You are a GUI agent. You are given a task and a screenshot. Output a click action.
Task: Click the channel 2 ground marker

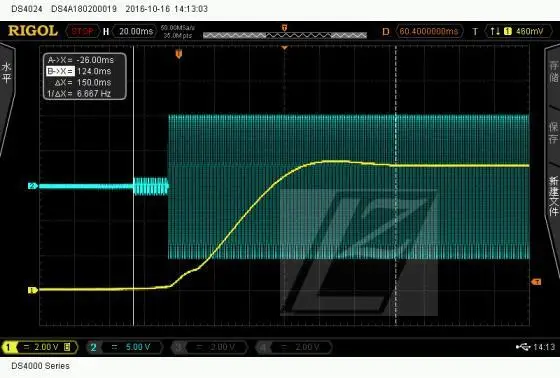33,186
